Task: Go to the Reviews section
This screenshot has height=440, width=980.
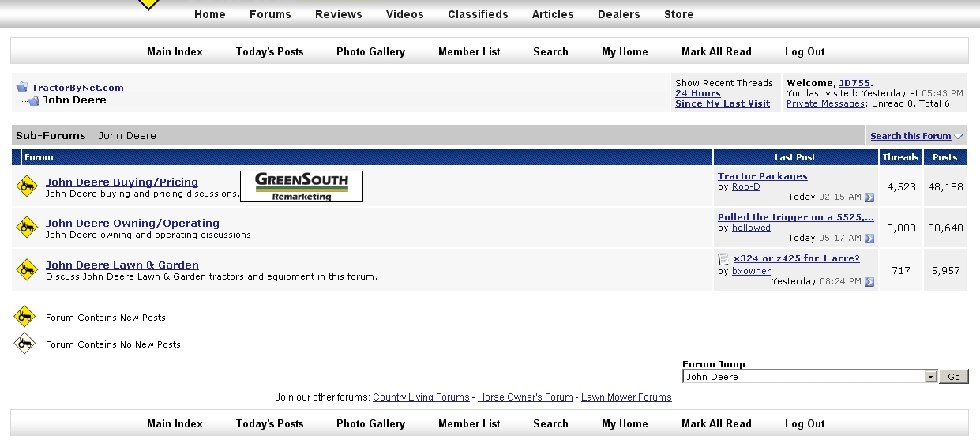Action: coord(339,14)
